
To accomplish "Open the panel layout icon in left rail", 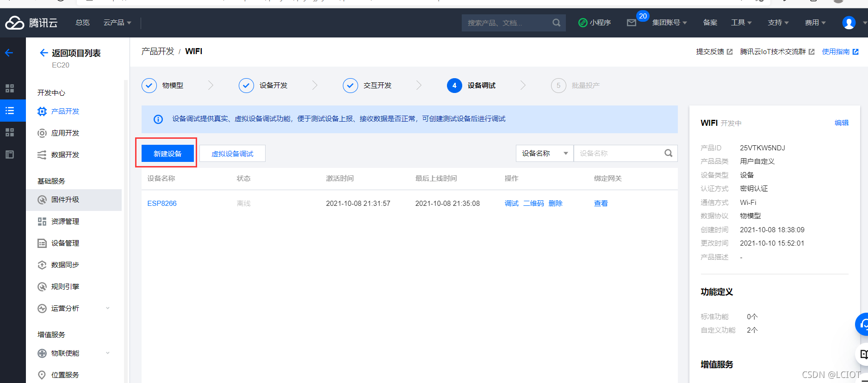I will click(9, 154).
